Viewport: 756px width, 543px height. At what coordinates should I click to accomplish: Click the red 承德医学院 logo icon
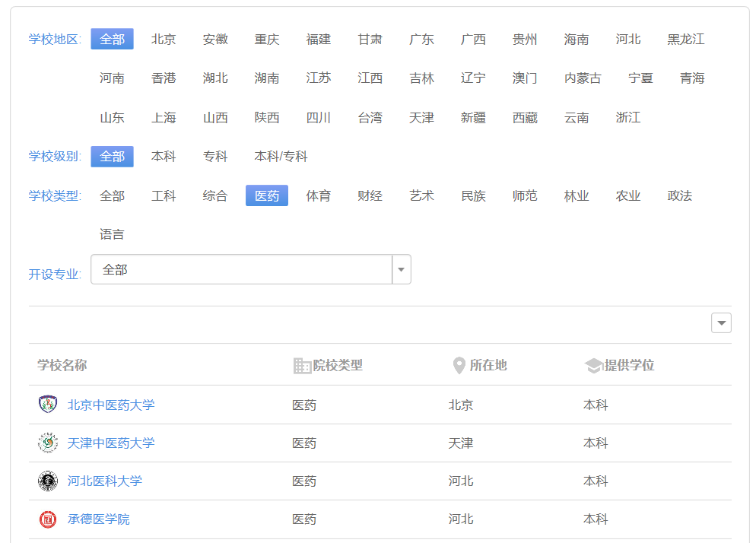48,519
